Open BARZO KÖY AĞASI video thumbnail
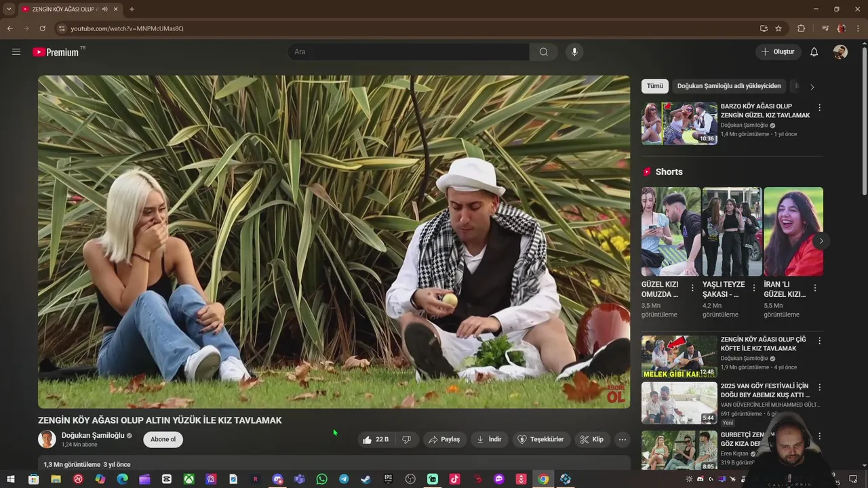The height and width of the screenshot is (488, 868). click(x=679, y=123)
